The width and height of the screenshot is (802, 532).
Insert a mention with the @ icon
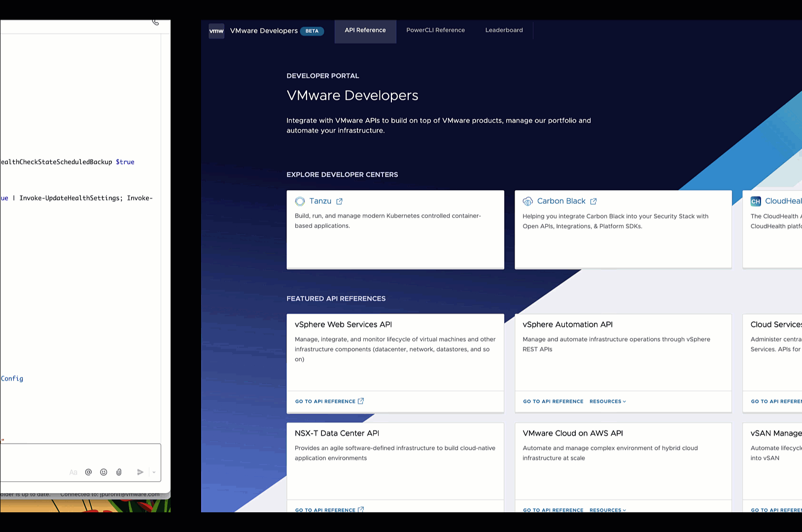89,472
